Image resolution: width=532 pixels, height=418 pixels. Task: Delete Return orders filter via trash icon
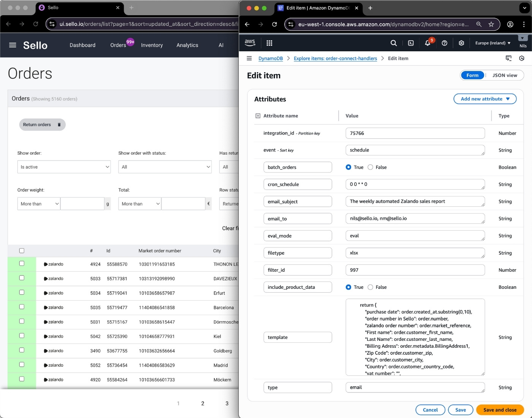59,125
